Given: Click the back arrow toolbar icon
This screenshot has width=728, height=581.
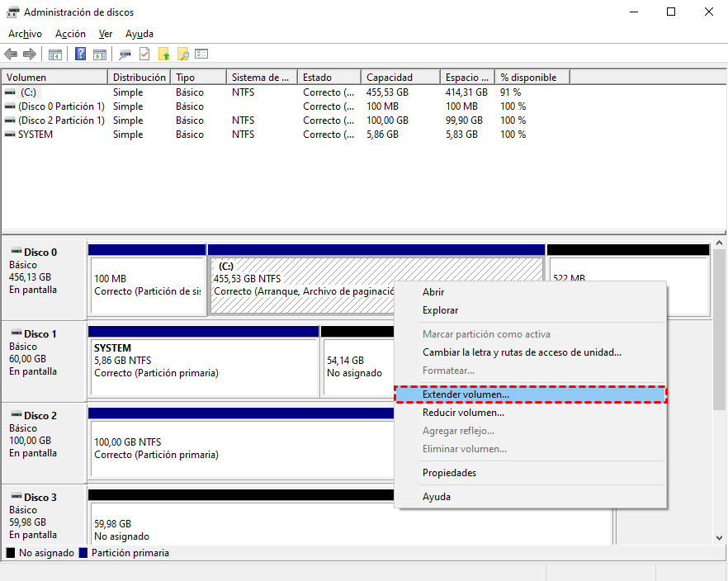Looking at the screenshot, I should (x=11, y=54).
